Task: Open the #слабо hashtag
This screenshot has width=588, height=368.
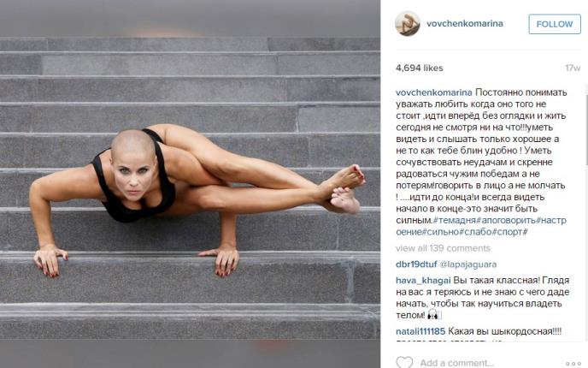Action: [476, 232]
